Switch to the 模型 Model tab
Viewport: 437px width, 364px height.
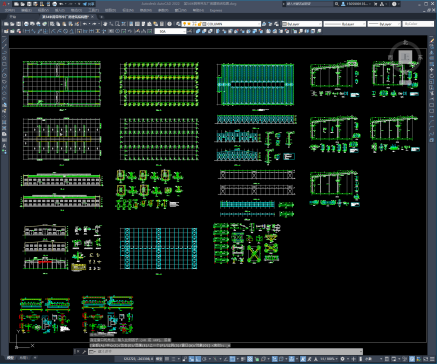[x=11, y=358]
